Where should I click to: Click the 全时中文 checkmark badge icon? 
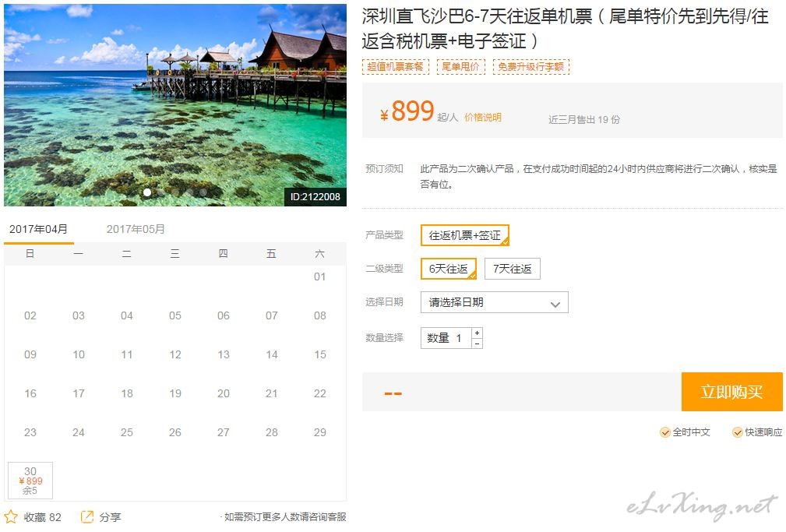coord(665,432)
